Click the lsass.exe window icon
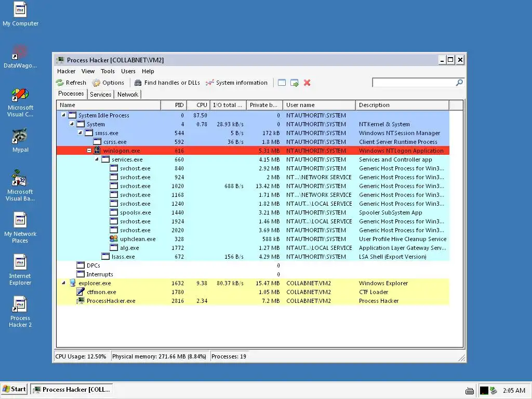 pos(105,256)
